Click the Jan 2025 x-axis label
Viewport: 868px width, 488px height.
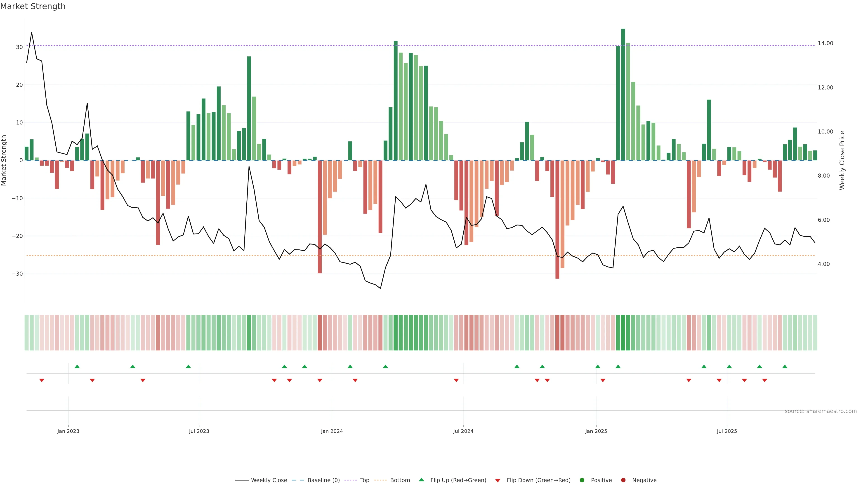point(596,431)
